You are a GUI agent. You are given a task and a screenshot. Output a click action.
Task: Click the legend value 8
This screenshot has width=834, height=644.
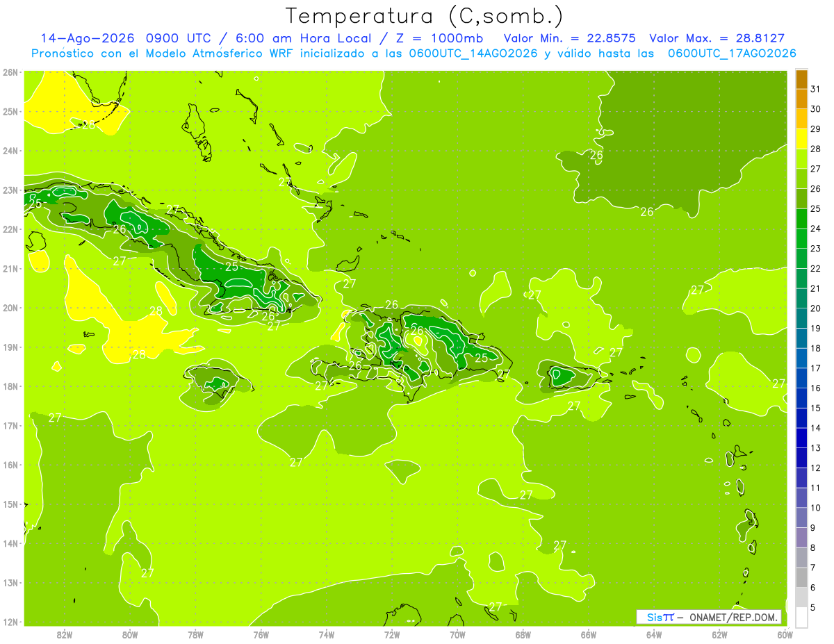coord(812,547)
